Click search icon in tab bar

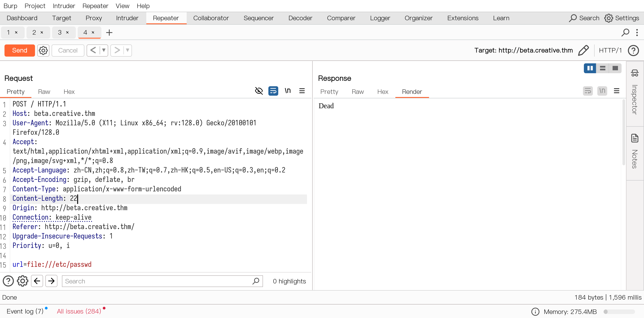[x=625, y=33]
